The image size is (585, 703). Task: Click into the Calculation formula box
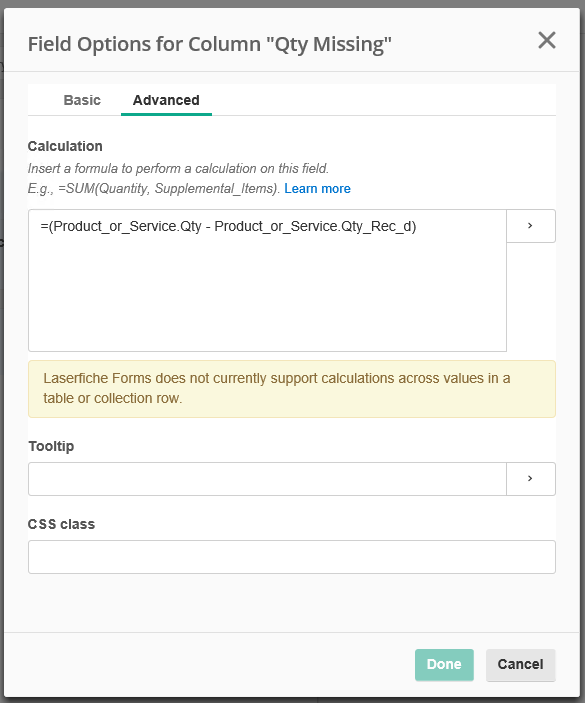[267, 280]
